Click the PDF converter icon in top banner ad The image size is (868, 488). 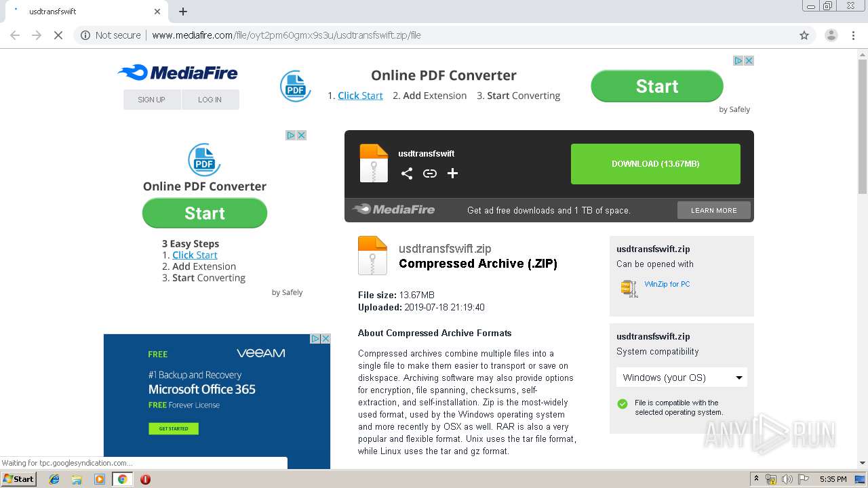coord(295,86)
